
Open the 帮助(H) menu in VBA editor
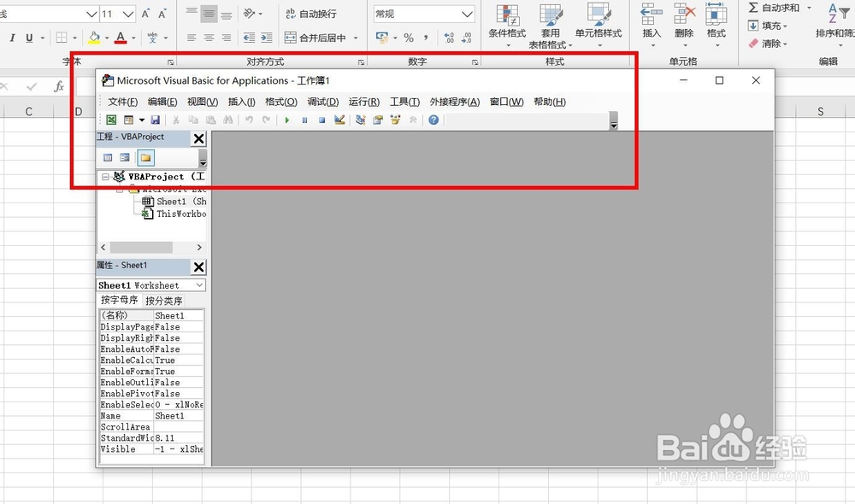[x=550, y=102]
